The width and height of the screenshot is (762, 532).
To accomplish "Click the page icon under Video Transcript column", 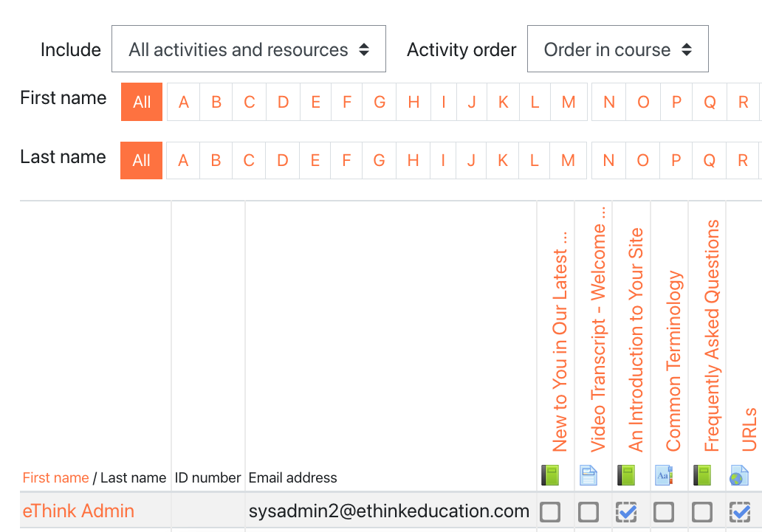I will [588, 475].
